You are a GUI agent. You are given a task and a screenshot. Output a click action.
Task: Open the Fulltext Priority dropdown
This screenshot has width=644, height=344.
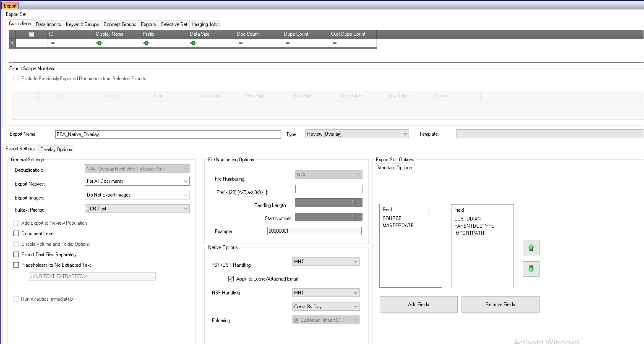[137, 209]
